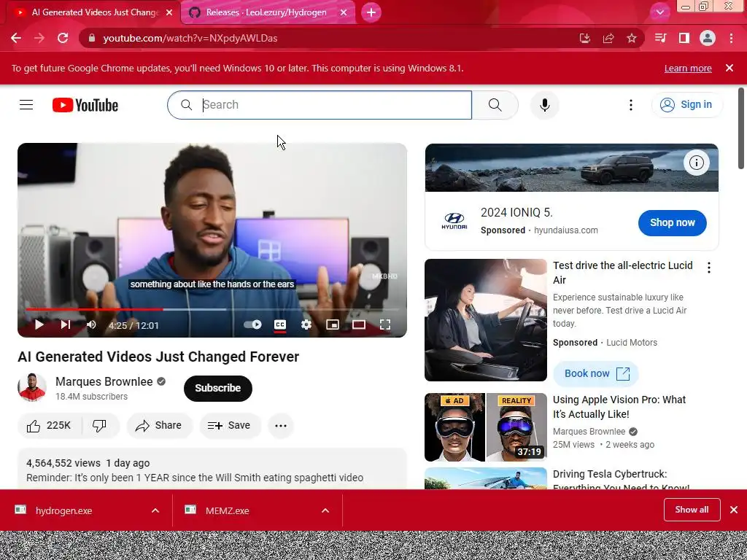Screen dimensions: 747x560
Task: Enter full screen mode
Action: click(385, 324)
